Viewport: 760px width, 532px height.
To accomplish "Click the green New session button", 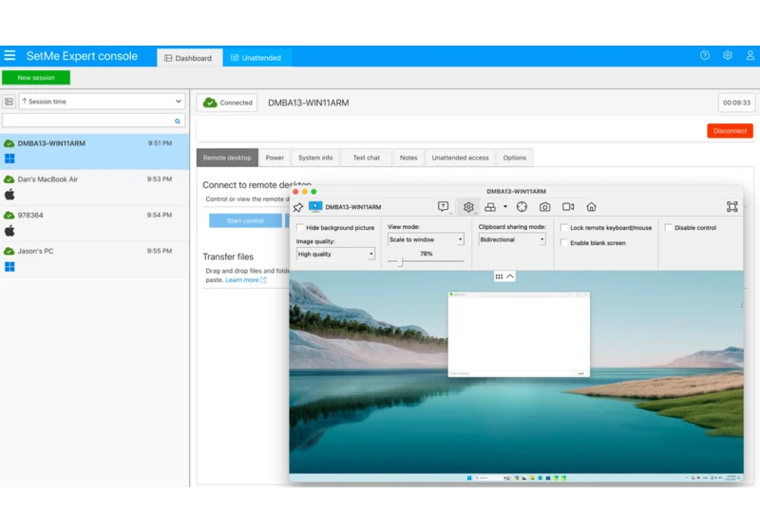I will (36, 78).
